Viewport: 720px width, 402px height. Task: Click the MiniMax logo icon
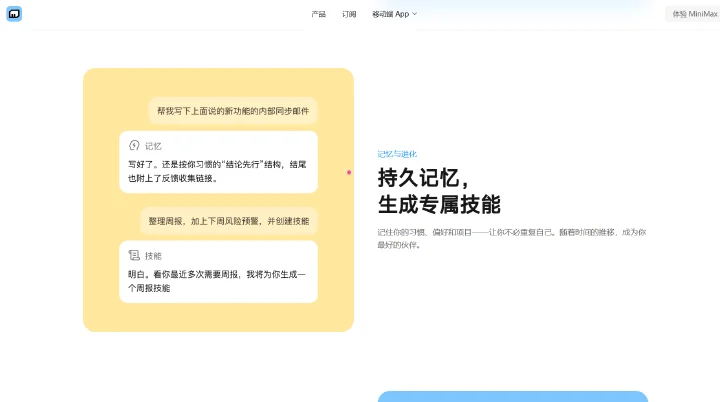14,14
